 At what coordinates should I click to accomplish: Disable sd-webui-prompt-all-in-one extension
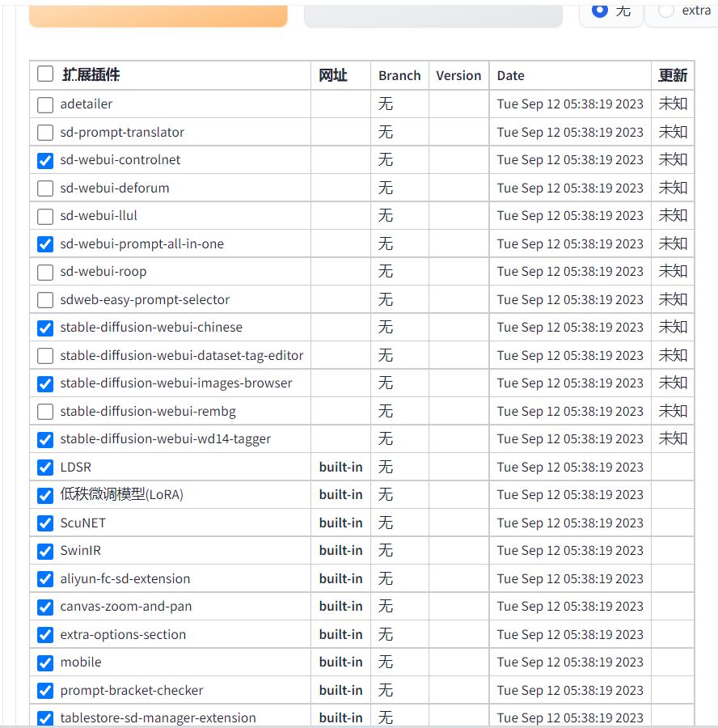coord(45,244)
